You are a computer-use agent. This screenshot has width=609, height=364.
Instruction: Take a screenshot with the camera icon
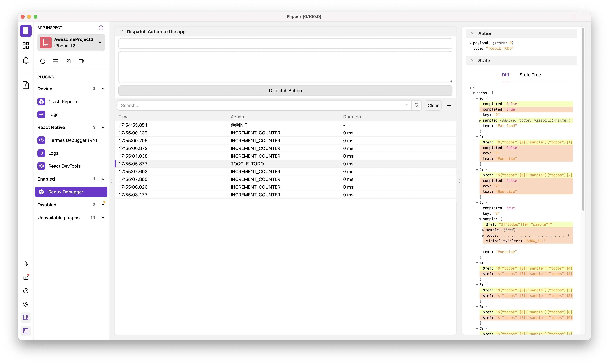coord(68,61)
